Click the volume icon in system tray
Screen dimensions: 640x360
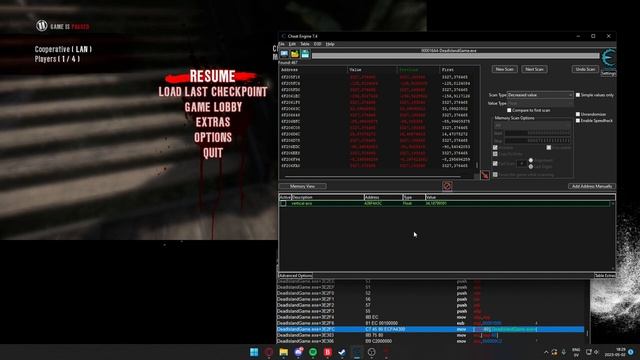(596, 352)
